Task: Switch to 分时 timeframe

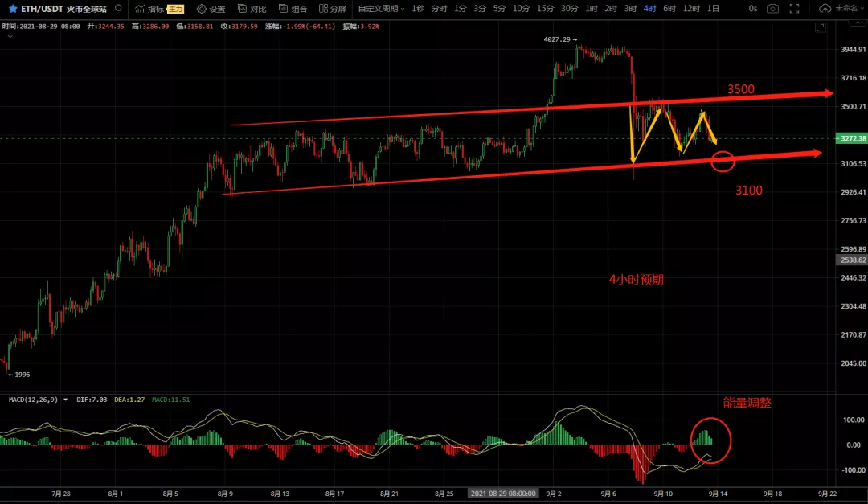Action: click(x=439, y=9)
